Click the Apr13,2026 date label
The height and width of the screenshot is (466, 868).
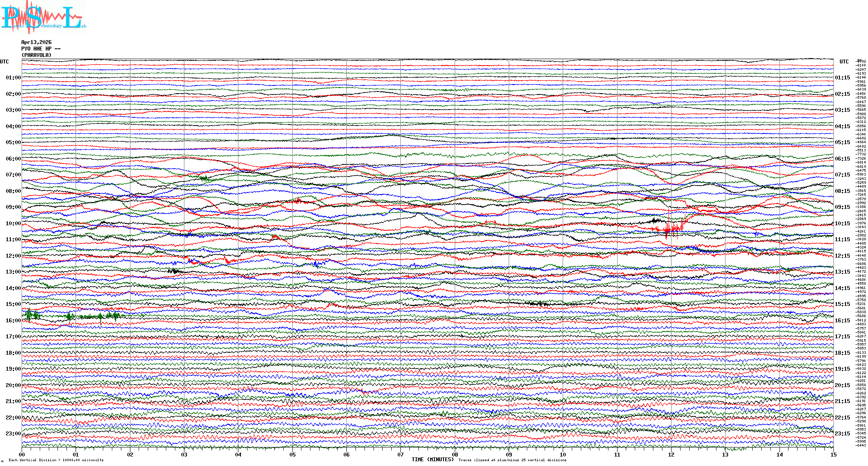[36, 42]
